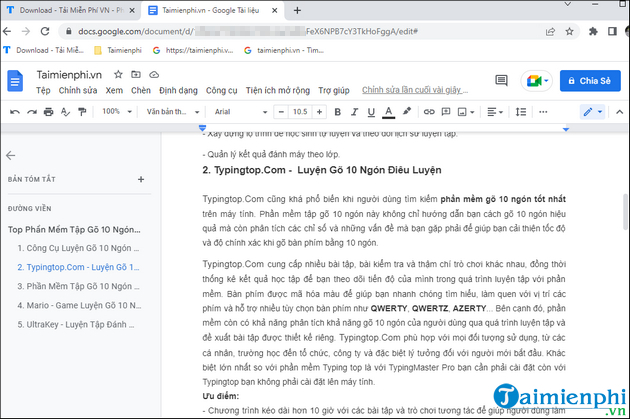Go to outline item 2 Typingtop.Com
This screenshot has width=630, height=419.
point(78,267)
